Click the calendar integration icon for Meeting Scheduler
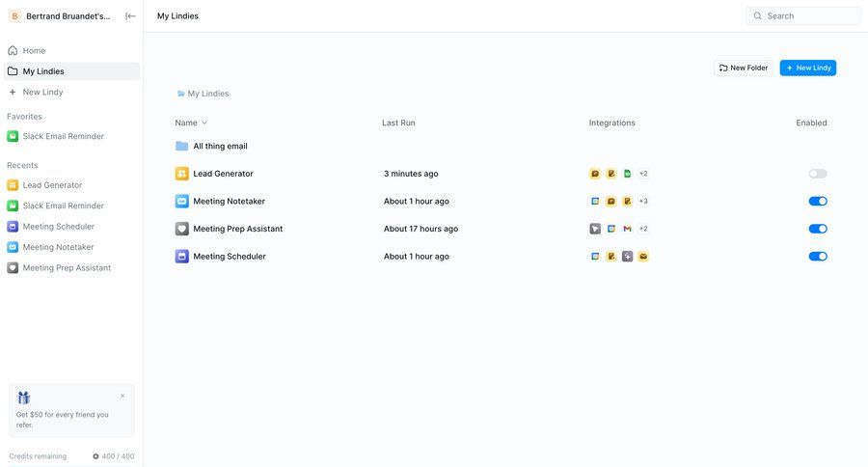868x467 pixels. point(595,257)
